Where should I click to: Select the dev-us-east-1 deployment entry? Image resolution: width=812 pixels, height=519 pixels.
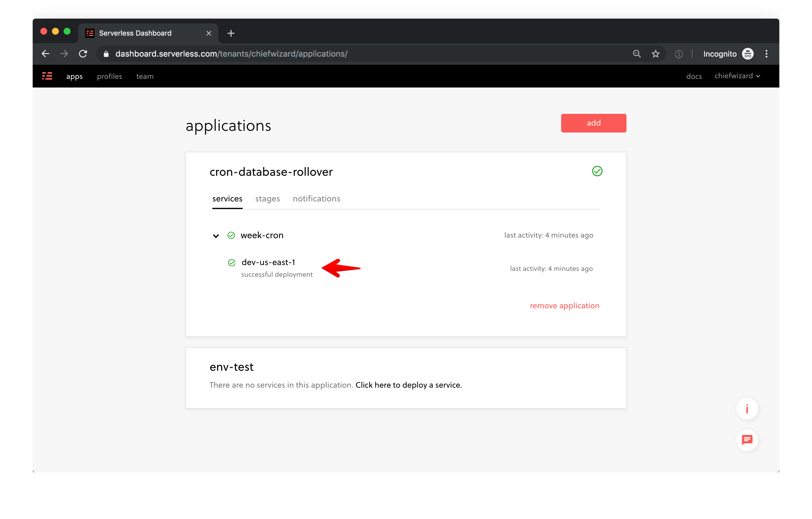pyautogui.click(x=268, y=262)
